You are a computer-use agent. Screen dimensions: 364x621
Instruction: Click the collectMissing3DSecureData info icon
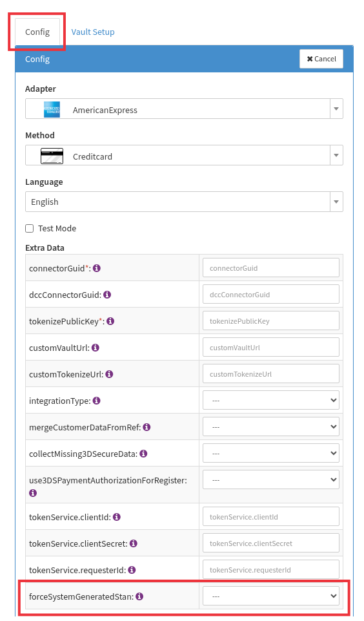144,454
